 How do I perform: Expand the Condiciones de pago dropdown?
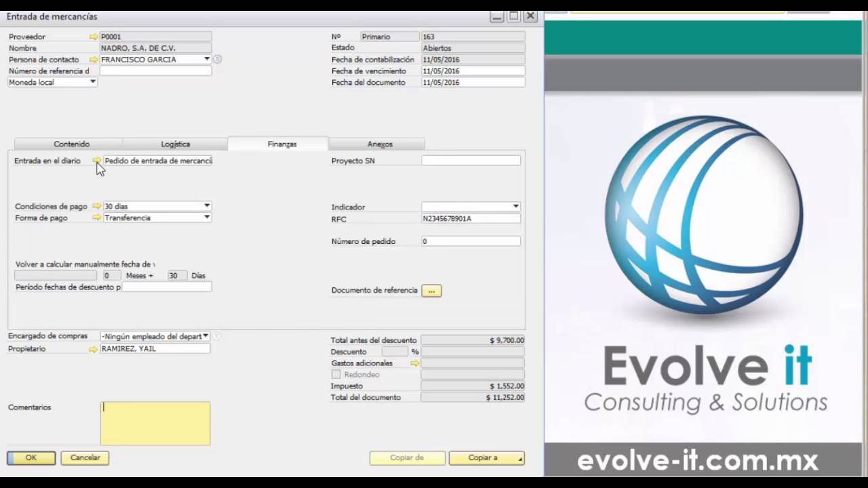coord(207,206)
